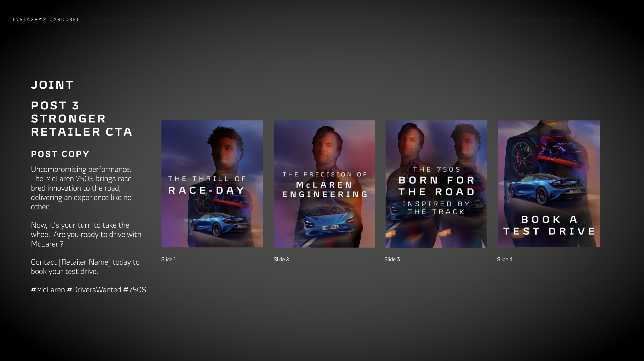Image resolution: width=644 pixels, height=361 pixels.
Task: Click the 'Slide 3' caption
Action: tap(392, 259)
